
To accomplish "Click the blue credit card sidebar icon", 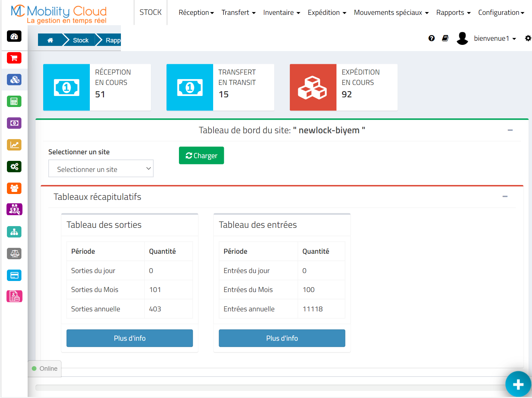I will 14,275.
